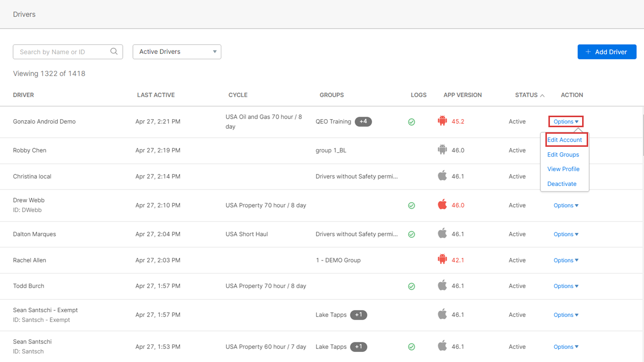Open the Active Drivers filter dropdown

coord(177,52)
